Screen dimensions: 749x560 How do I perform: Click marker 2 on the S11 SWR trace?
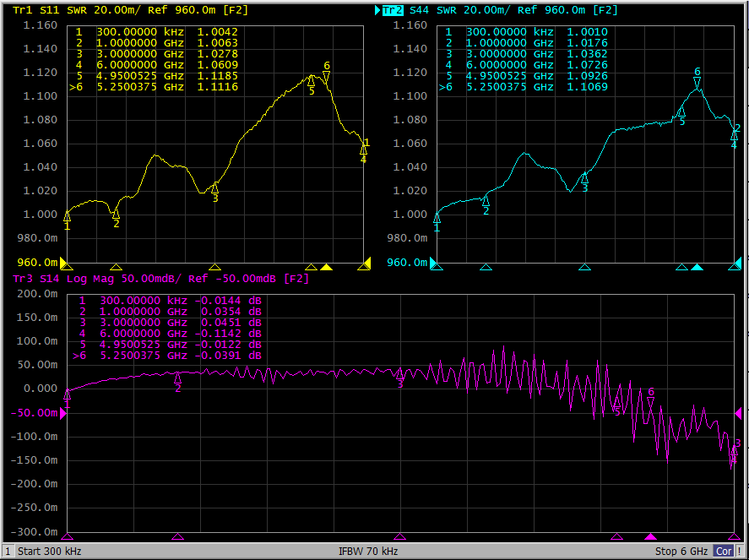coord(116,214)
